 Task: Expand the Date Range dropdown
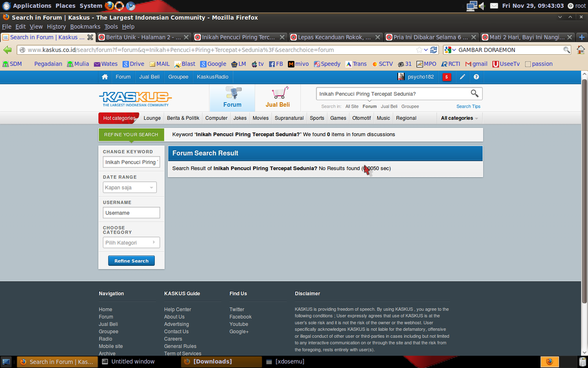[130, 187]
